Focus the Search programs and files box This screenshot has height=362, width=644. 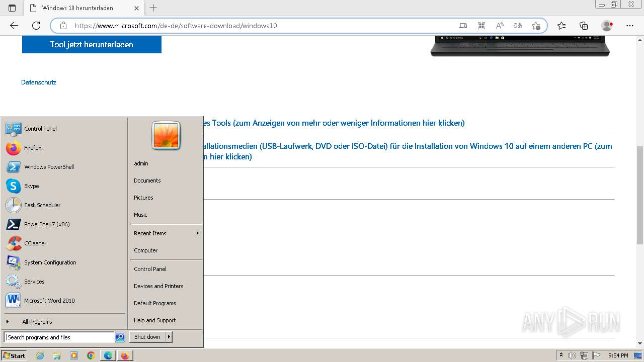pyautogui.click(x=59, y=337)
